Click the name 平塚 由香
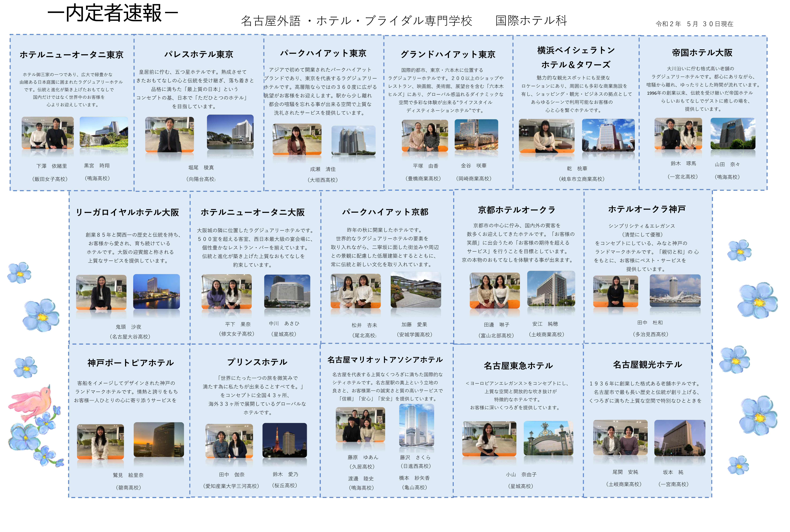The width and height of the screenshot is (790, 532). [x=426, y=166]
